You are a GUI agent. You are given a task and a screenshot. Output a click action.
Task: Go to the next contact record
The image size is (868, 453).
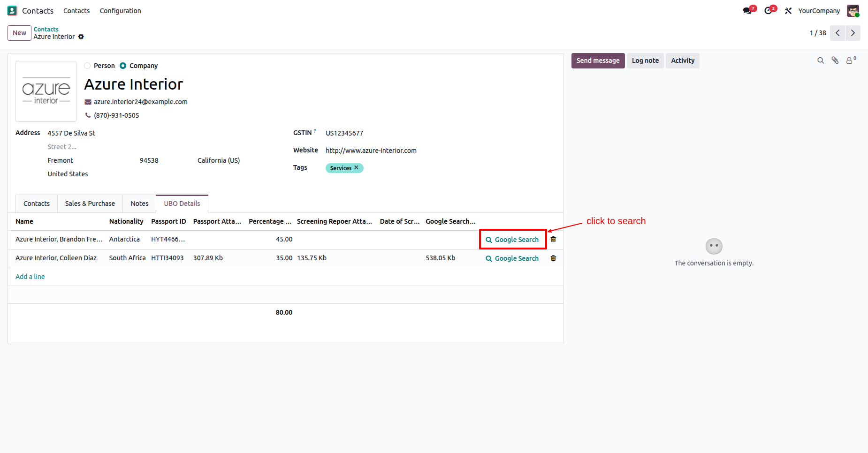853,33
